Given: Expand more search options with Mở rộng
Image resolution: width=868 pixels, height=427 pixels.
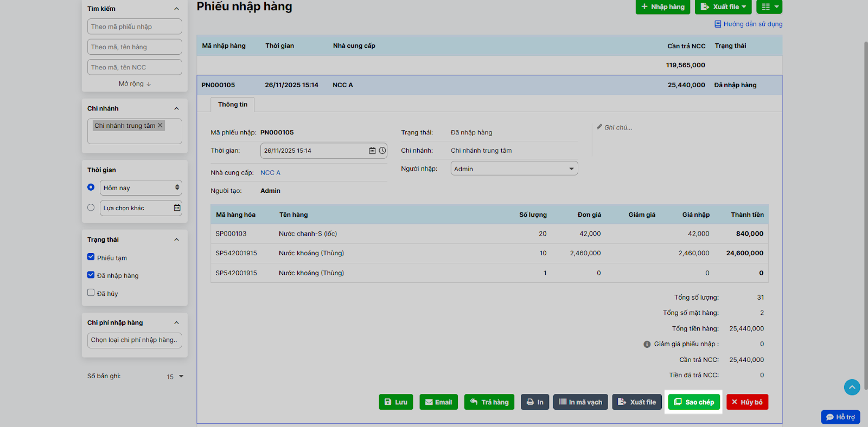Looking at the screenshot, I should pos(135,84).
